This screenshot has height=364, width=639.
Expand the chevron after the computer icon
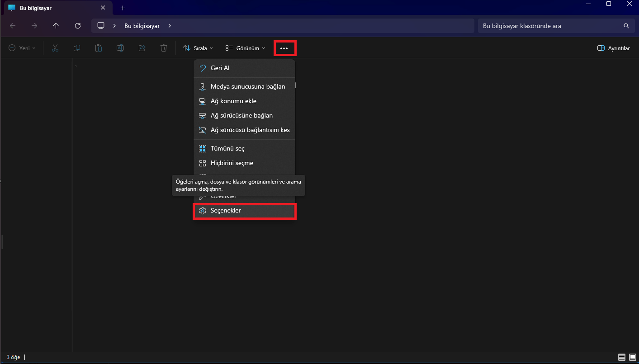coord(115,26)
